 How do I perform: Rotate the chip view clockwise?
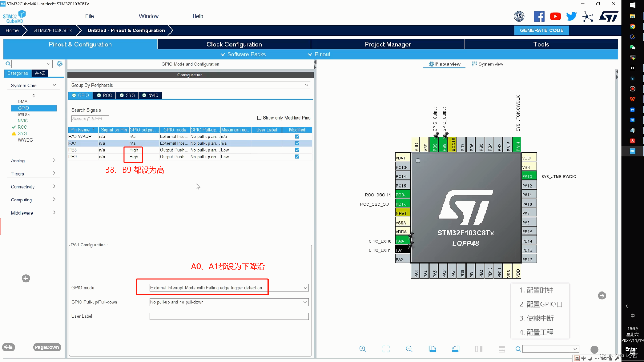coord(433,349)
